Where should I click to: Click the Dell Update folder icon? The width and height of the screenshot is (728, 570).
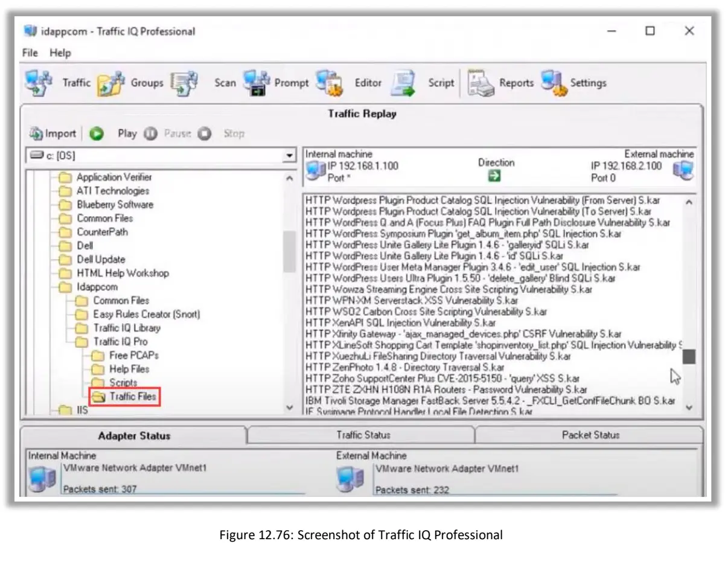[65, 260]
